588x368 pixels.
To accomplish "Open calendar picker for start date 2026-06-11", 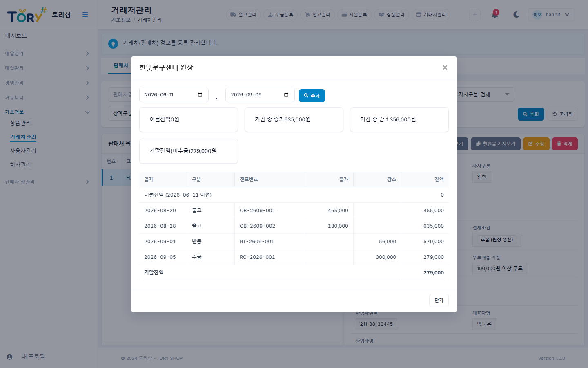I will (200, 95).
